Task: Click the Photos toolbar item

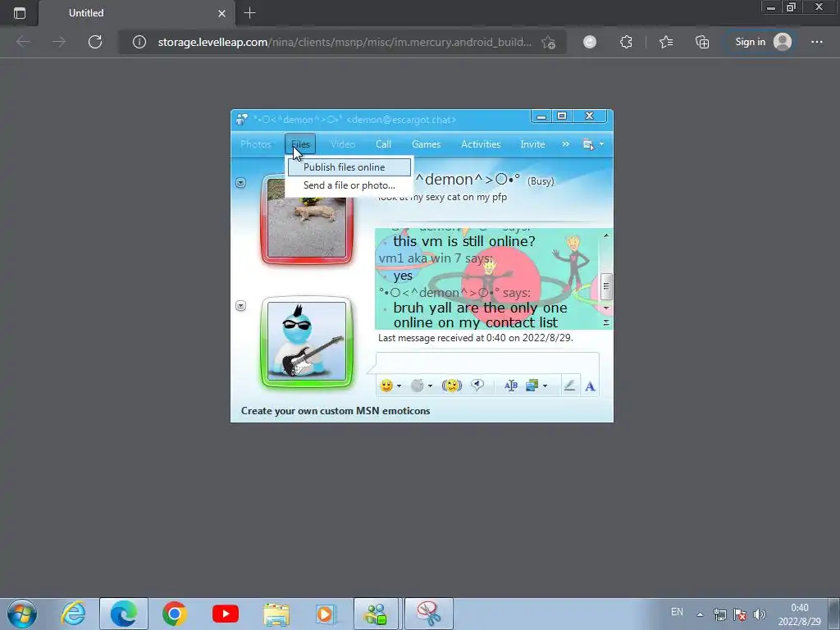Action: point(256,144)
